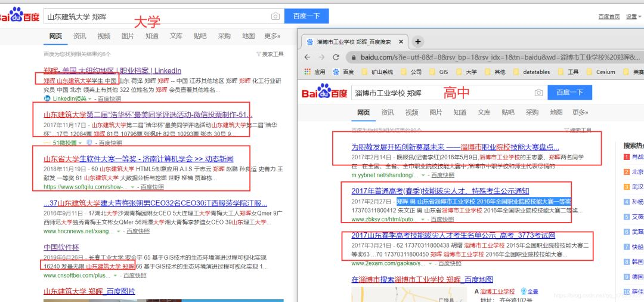The width and height of the screenshot is (644, 302).
Task: Click LinkedIn icon beside LinkedIn领英 source
Action: pyautogui.click(x=47, y=98)
